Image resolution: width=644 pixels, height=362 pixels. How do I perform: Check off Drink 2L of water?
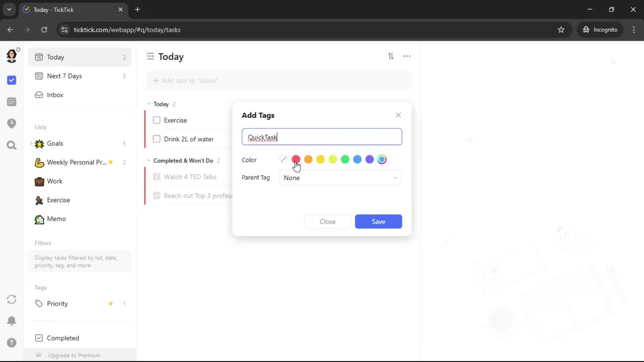[157, 139]
